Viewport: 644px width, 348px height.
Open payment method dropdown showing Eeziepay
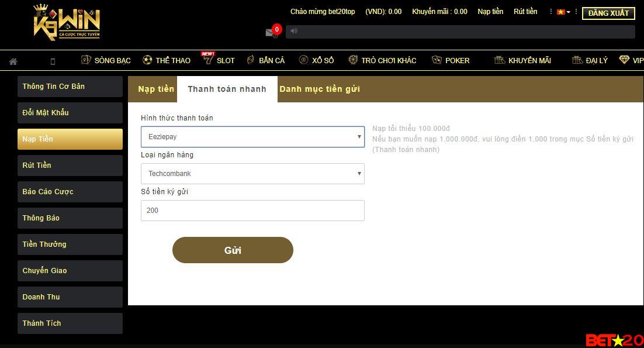pyautogui.click(x=252, y=136)
